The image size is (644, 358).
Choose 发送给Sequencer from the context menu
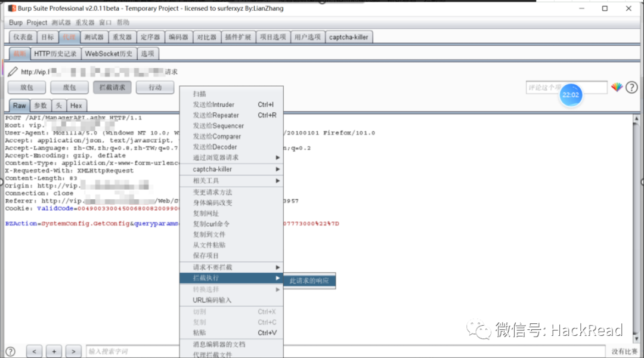click(x=231, y=126)
